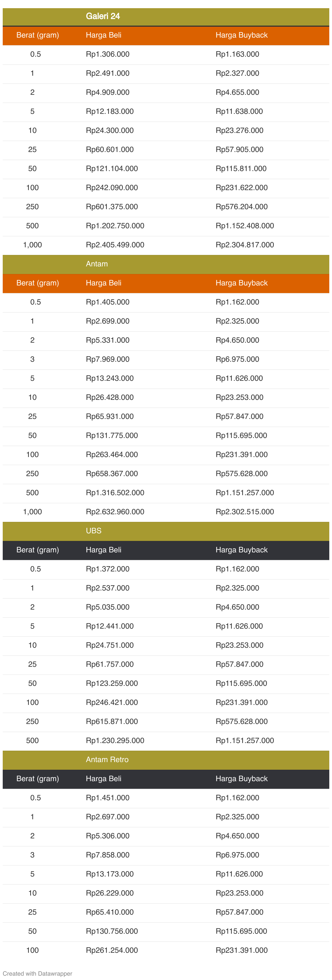Click the Galeri 24 section header
Viewport: 332px width, 980px height.
(x=103, y=16)
